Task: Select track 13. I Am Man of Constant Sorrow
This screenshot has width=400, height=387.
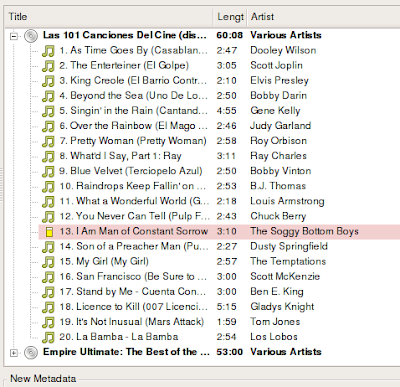Action: (x=134, y=231)
